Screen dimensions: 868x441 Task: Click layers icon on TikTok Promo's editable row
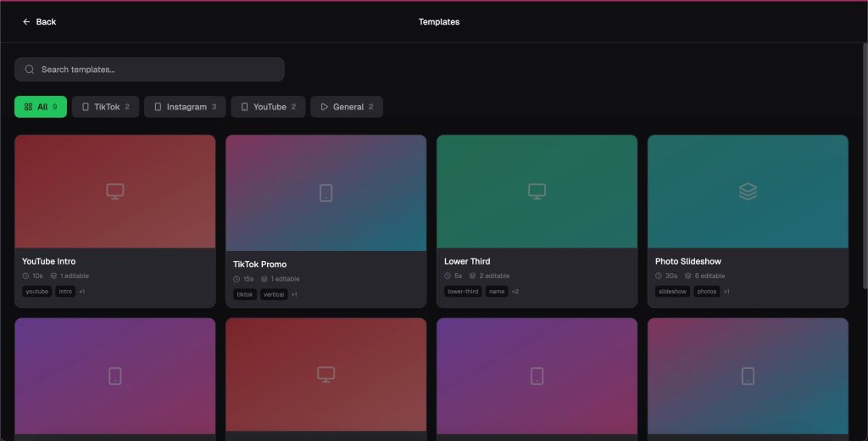pos(264,279)
